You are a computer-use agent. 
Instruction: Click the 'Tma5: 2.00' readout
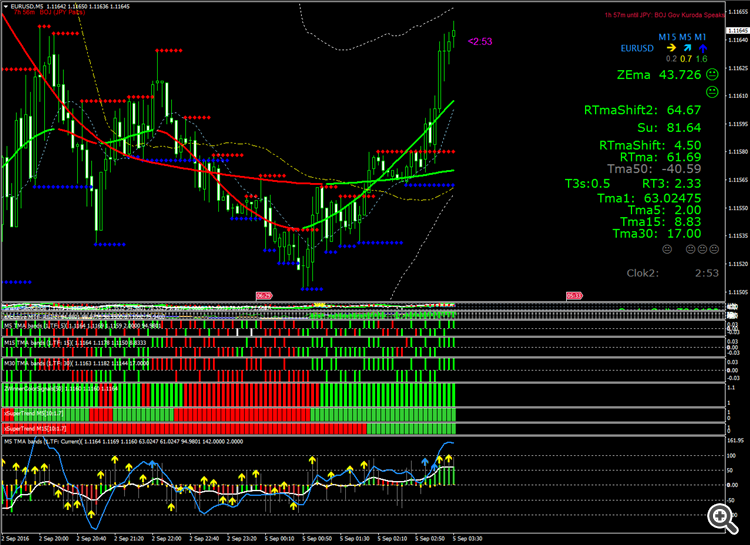[664, 210]
